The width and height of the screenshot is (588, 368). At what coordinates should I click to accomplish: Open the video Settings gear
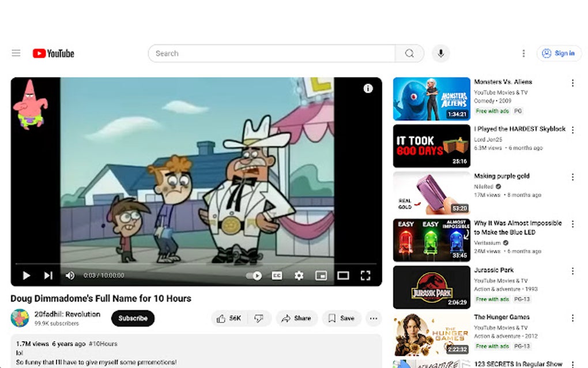[299, 276]
